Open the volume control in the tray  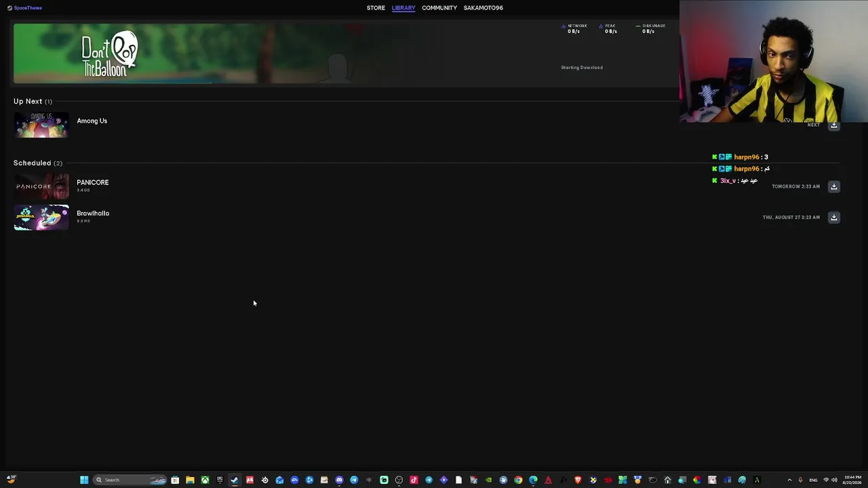834,480
